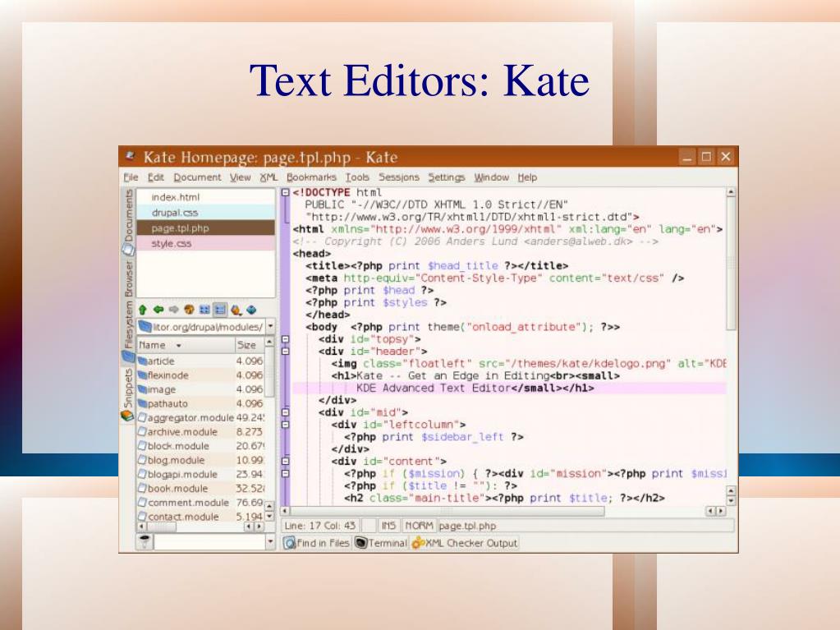The height and width of the screenshot is (630, 840).
Task: Go to home folder in filesystem browser
Action: (x=189, y=310)
